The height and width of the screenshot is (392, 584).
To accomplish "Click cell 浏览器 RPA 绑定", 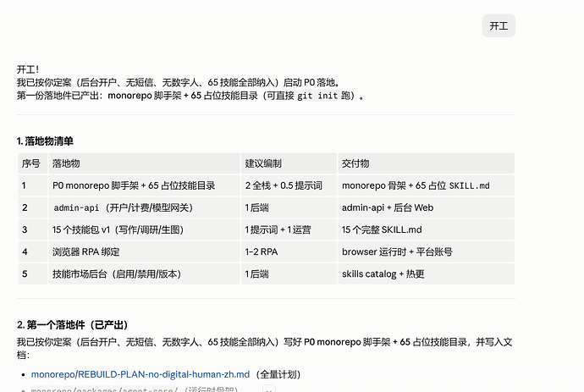I will [144, 251].
